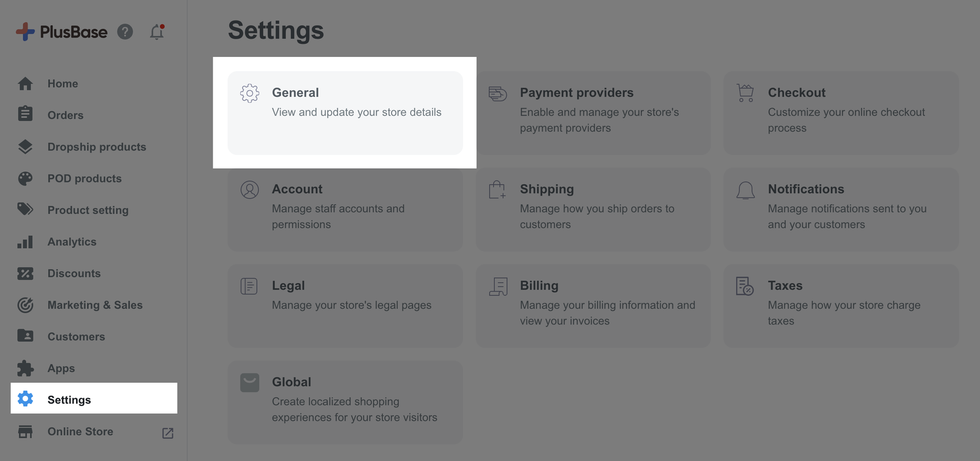Viewport: 980px width, 461px height.
Task: Click the POD products palette icon
Action: pyautogui.click(x=25, y=178)
